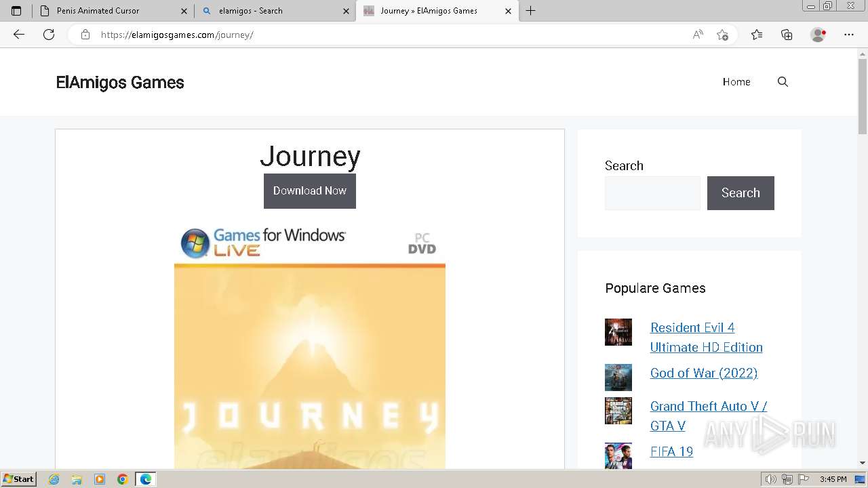Viewport: 868px width, 488px height.
Task: Click God of War thumbnail
Action: (x=618, y=378)
